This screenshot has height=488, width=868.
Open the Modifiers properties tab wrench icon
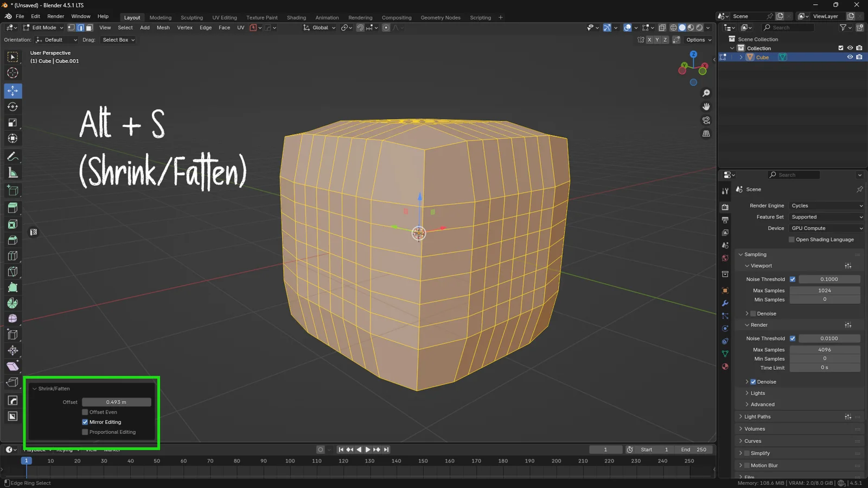point(725,303)
